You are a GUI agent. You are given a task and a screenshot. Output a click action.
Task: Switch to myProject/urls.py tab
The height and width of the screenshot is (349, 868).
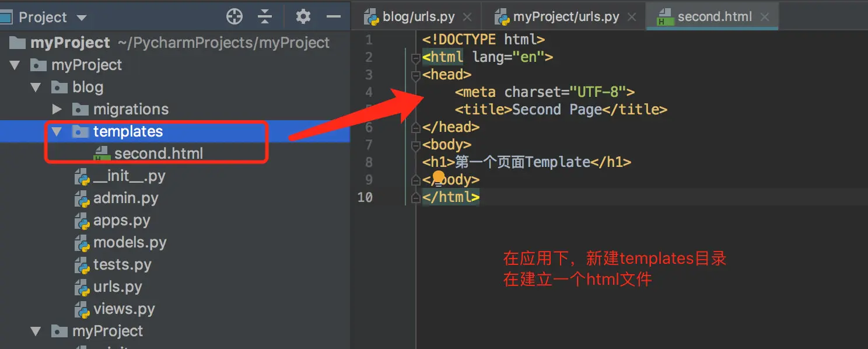(565, 17)
